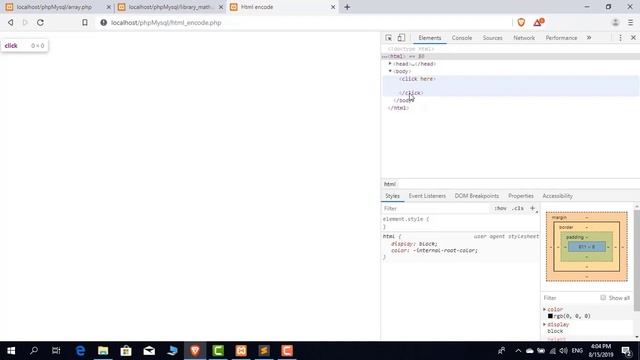Click the address bar URL
Image resolution: width=640 pixels, height=360 pixels.
pos(166,23)
